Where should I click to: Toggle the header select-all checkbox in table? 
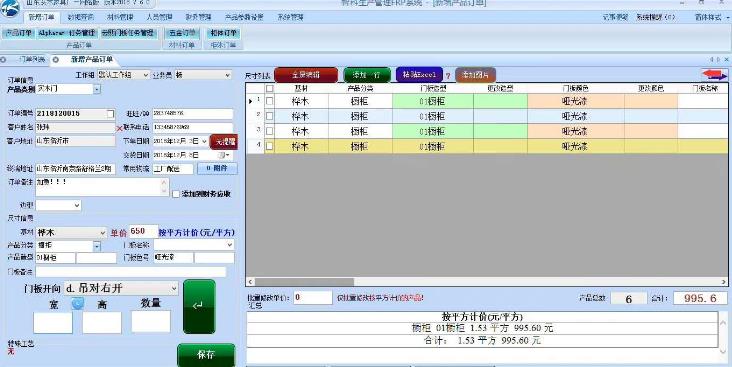coord(269,88)
